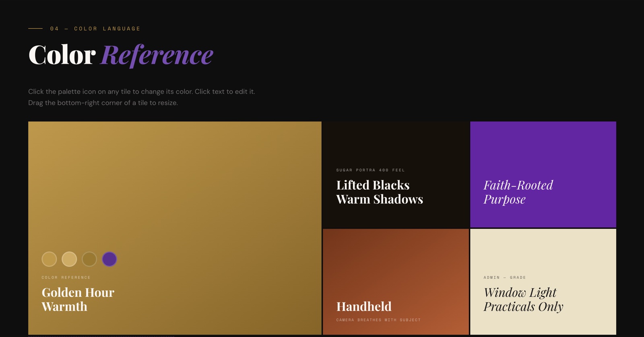Click the 'ADMIN — GRADE' label
This screenshot has height=337, width=644.
pyautogui.click(x=504, y=277)
